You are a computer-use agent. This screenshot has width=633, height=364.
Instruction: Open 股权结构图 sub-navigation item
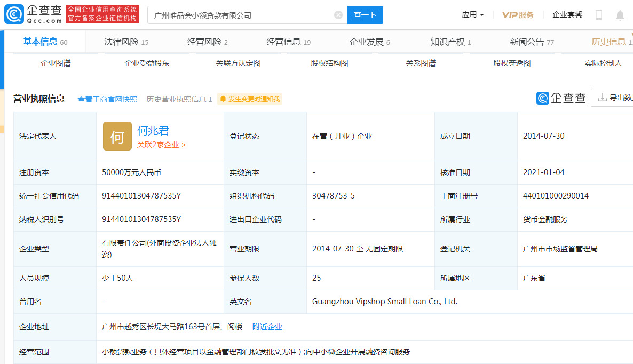[329, 64]
